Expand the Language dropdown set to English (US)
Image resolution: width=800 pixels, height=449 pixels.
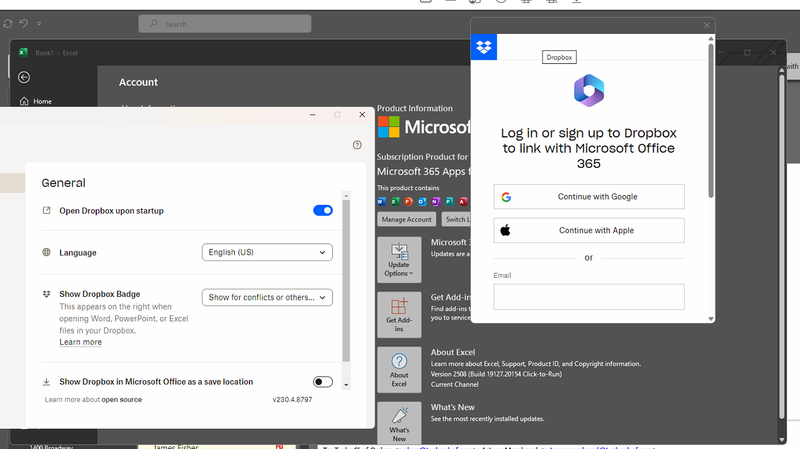(x=267, y=253)
